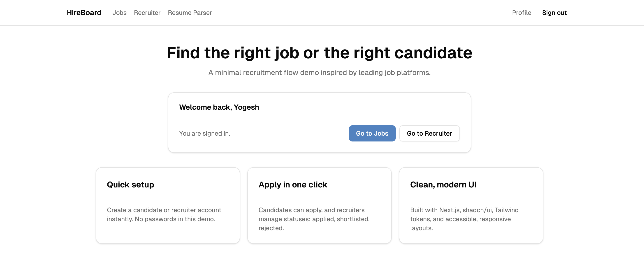The image size is (644, 278).
Task: Click the Clean, modern UI card
Action: point(472,205)
